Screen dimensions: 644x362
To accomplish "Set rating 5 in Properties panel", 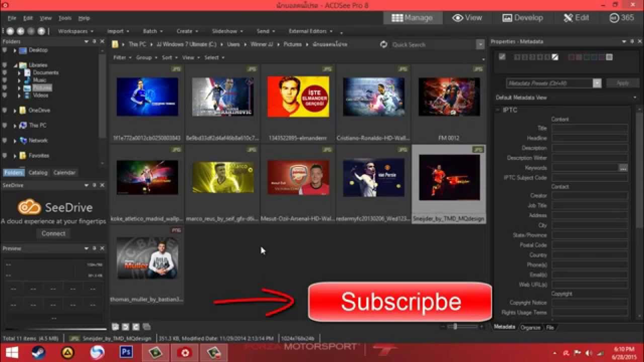I will click(547, 57).
